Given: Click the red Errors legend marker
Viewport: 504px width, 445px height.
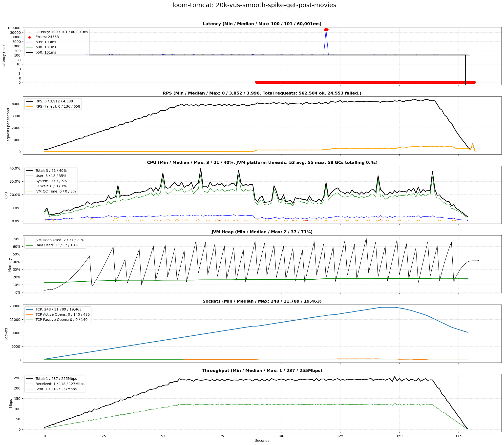Looking at the screenshot, I should tap(29, 37).
